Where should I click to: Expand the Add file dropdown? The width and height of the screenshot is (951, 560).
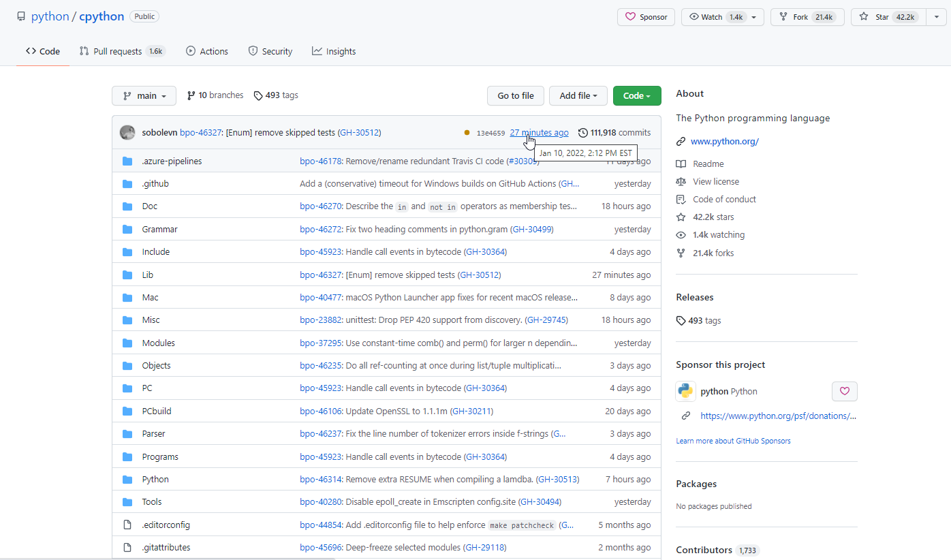tap(578, 95)
